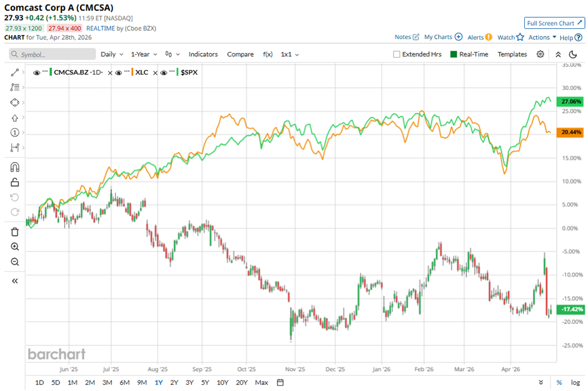The width and height of the screenshot is (588, 391).
Task: Collapse the left drawing toolbar
Action: [15, 281]
